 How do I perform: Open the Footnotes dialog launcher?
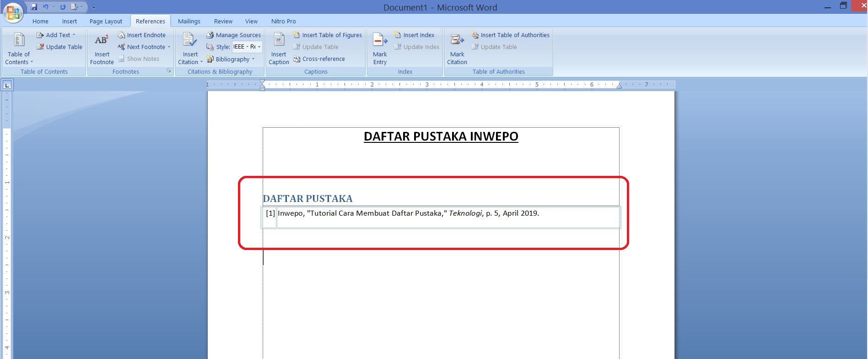click(x=169, y=71)
